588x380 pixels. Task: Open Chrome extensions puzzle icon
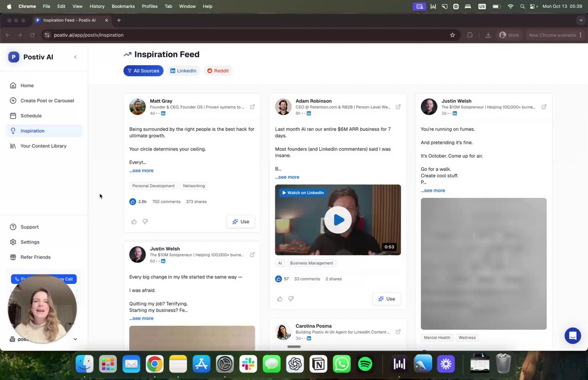pos(469,35)
